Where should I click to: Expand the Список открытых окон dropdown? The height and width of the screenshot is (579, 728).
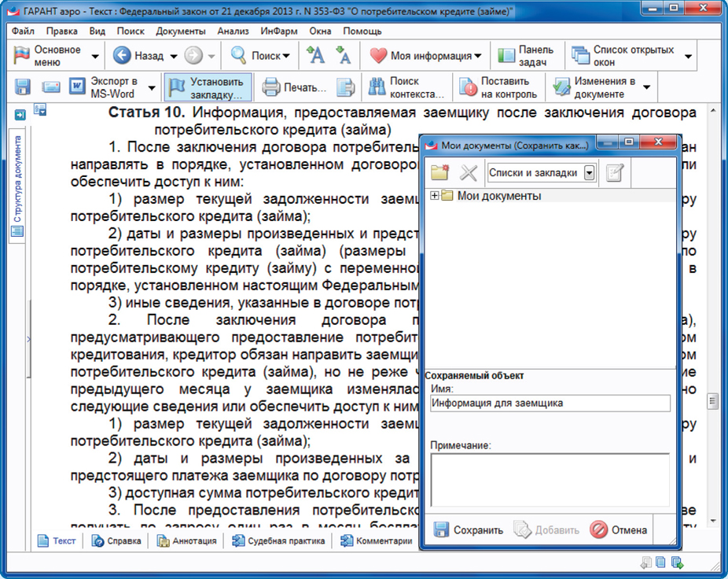(x=689, y=57)
